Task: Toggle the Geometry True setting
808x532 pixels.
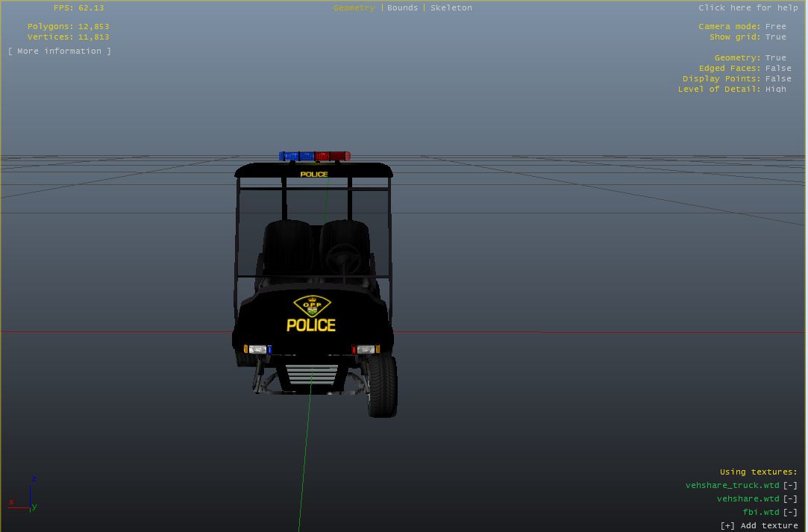Action: (775, 57)
